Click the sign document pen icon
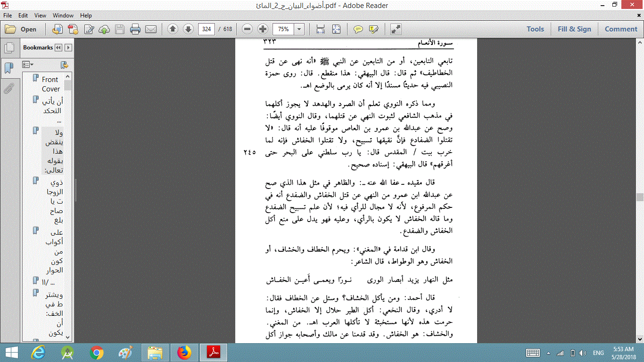The image size is (644, 362). click(x=89, y=29)
